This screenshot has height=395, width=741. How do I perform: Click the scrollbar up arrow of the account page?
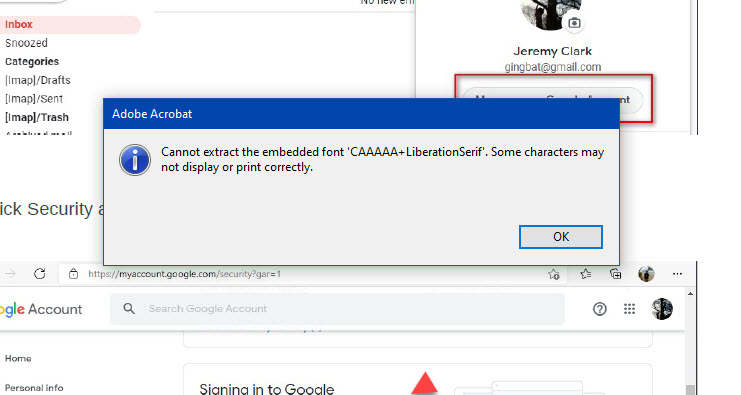690,294
